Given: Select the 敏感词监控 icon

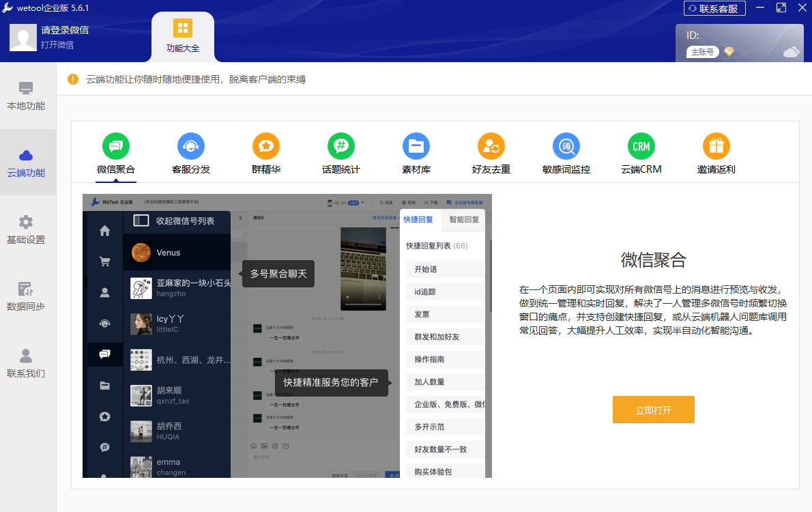Looking at the screenshot, I should tap(566, 146).
